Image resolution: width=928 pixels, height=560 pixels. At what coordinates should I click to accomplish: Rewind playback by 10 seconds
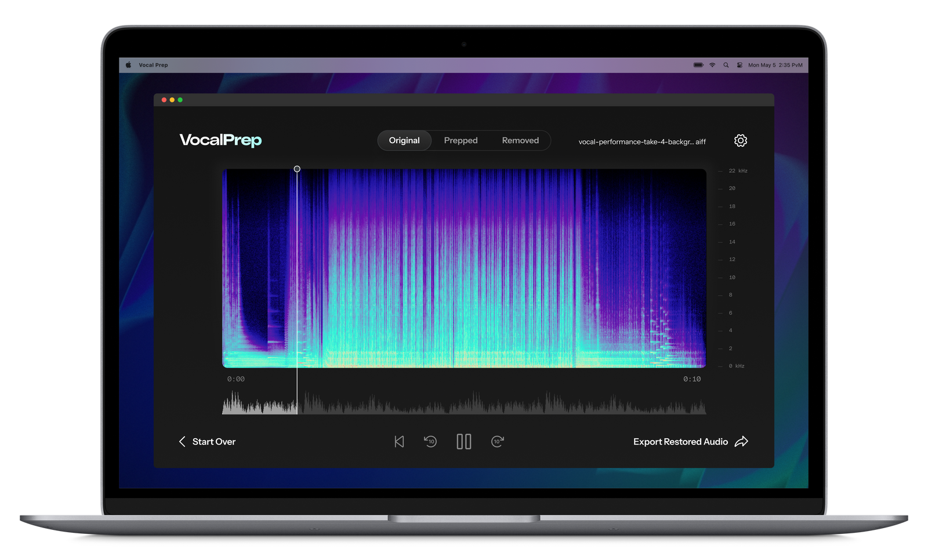click(x=430, y=442)
